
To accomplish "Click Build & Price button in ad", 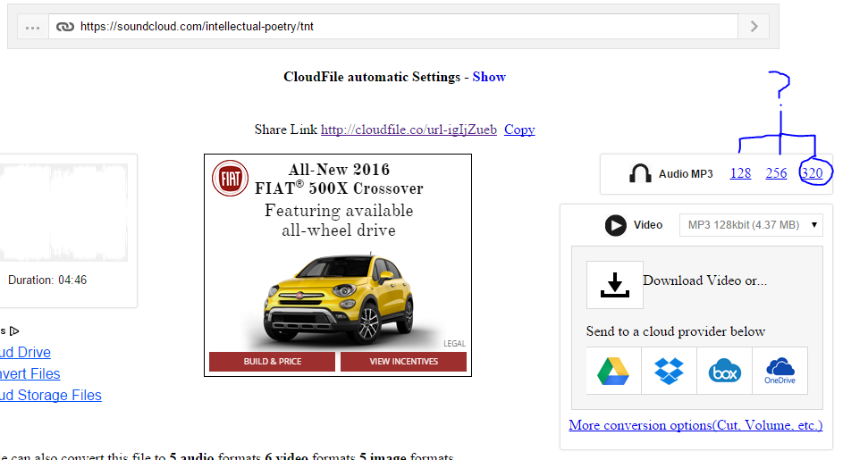I will (x=273, y=362).
